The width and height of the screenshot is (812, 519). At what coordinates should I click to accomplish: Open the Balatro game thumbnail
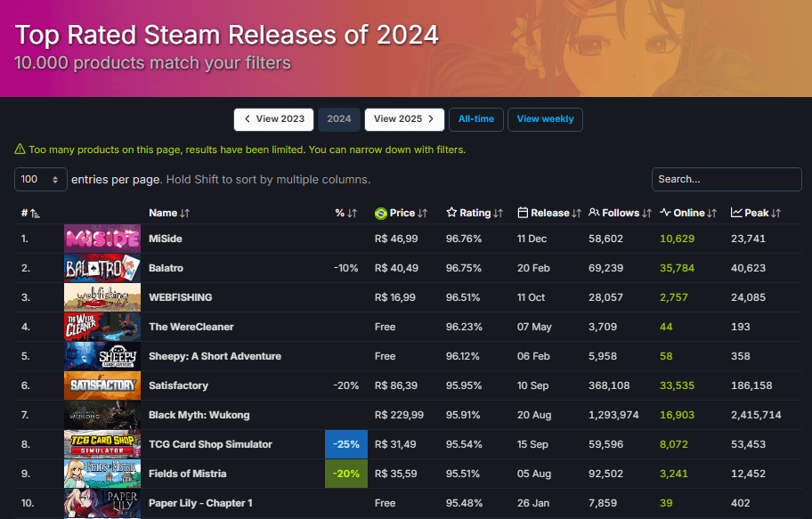(102, 268)
